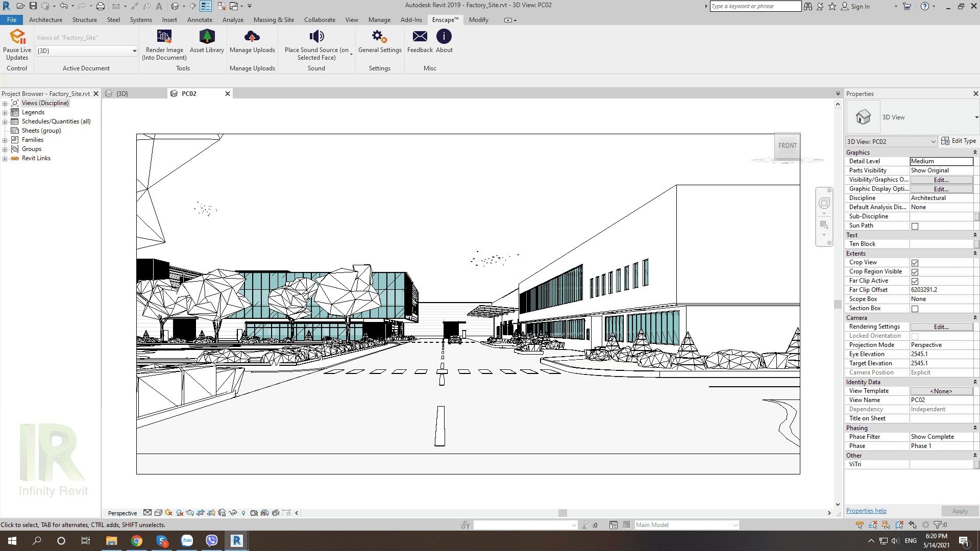
Task: Click Edit button for Rendering Settings
Action: tap(941, 327)
